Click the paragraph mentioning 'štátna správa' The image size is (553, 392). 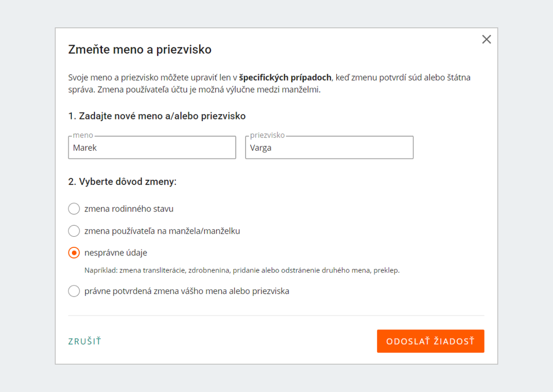pos(270,83)
